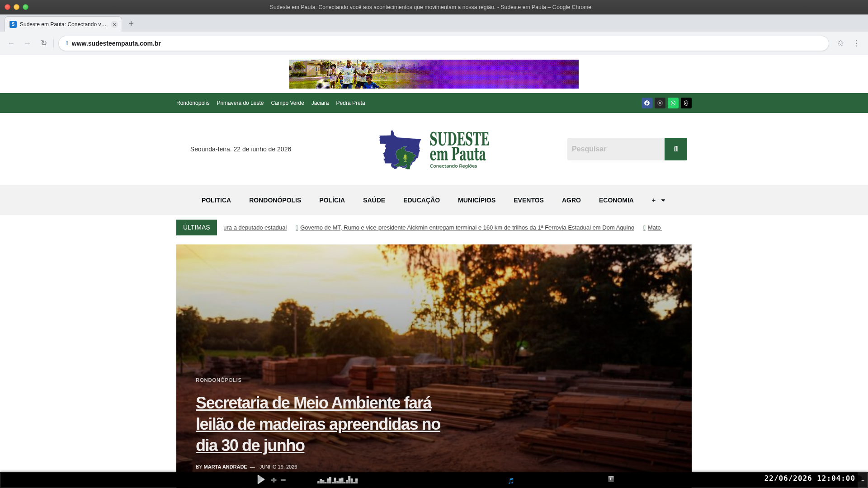Click the play button in bottom bar
The width and height of the screenshot is (868, 488).
[x=261, y=479]
